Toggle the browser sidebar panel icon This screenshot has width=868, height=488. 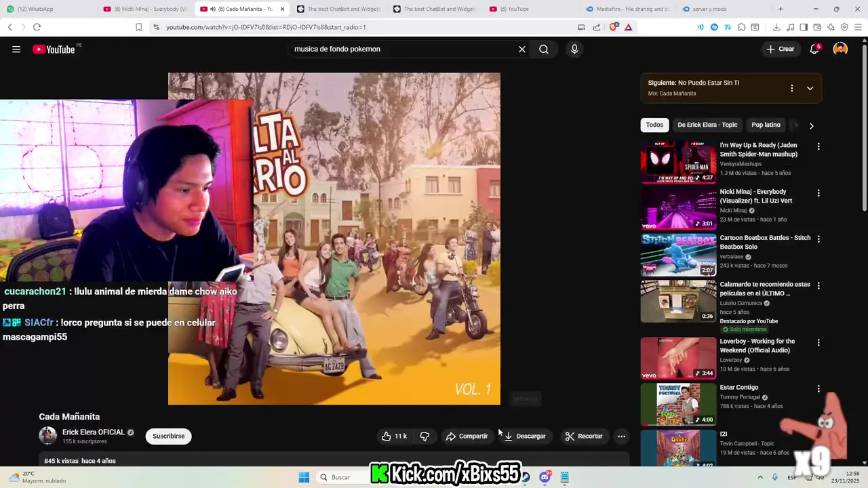[x=804, y=27]
